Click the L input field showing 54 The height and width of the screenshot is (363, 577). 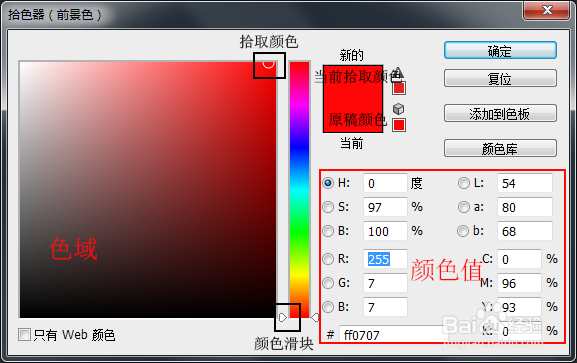click(x=525, y=183)
